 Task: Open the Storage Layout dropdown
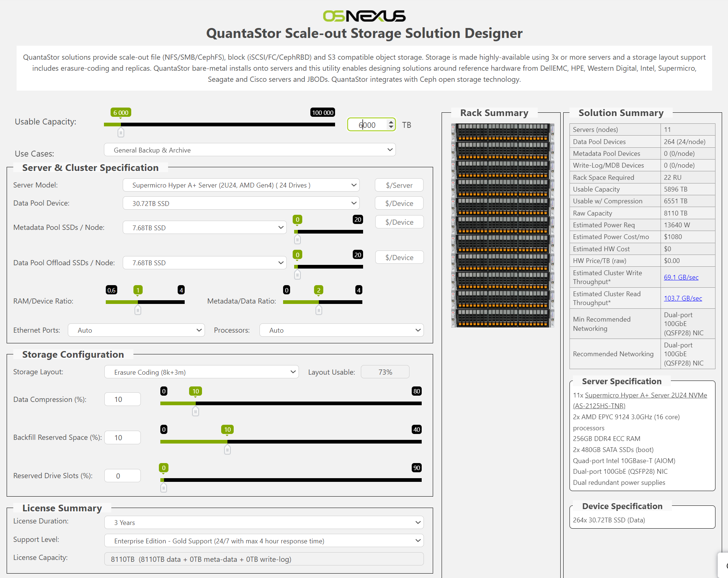click(201, 372)
